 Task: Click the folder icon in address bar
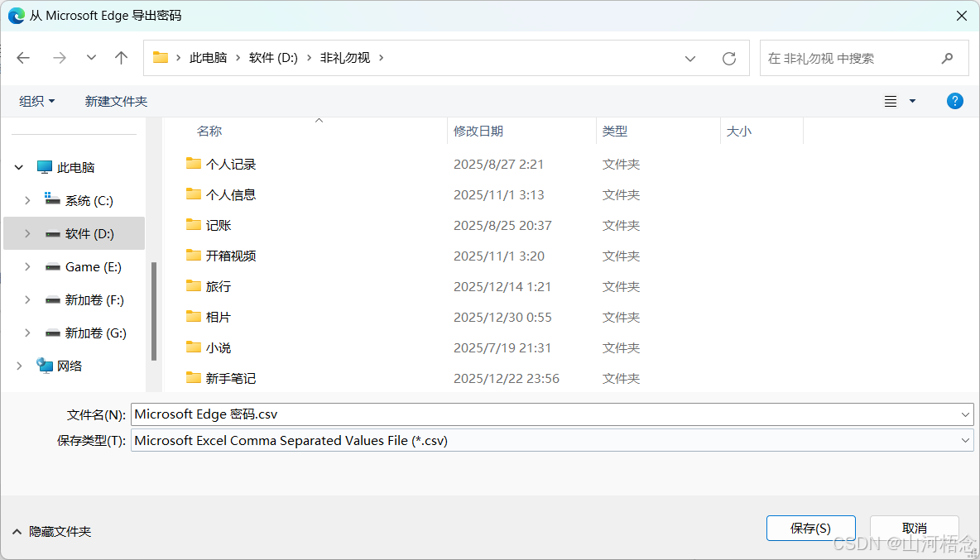(x=161, y=57)
